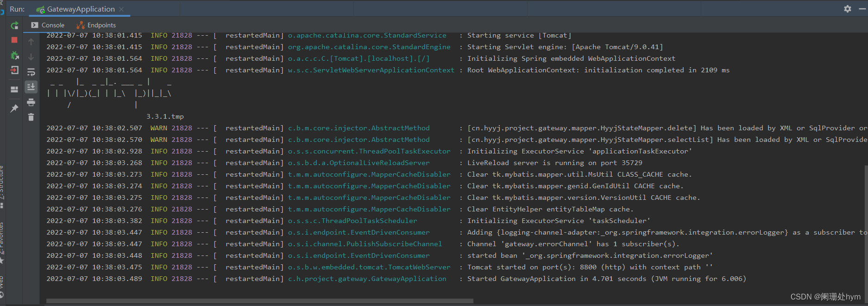Pin the Run tab with pin icon
Screen dimensions: 868x306
(x=14, y=108)
